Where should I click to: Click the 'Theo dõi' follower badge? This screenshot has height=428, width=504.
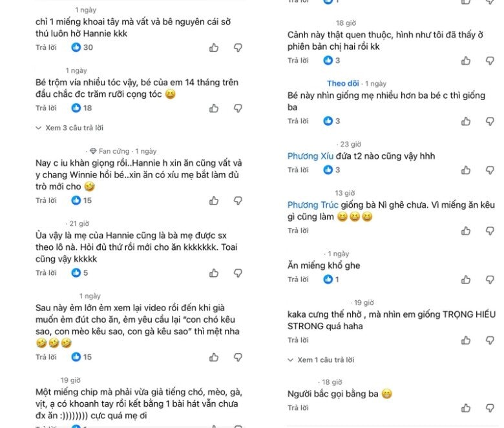point(342,83)
